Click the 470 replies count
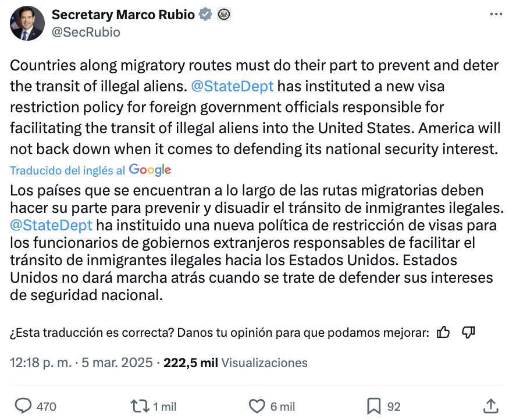This screenshot has width=516, height=420. click(47, 407)
